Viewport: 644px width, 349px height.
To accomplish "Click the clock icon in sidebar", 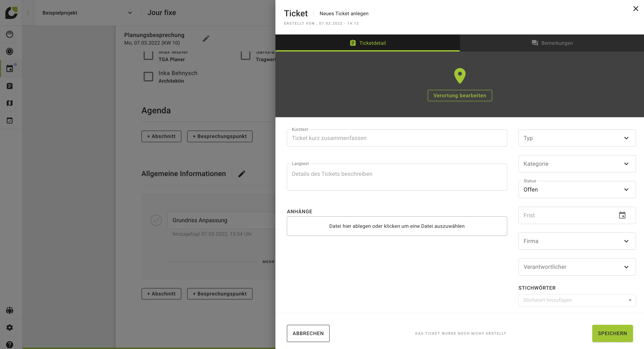I will pyautogui.click(x=9, y=52).
